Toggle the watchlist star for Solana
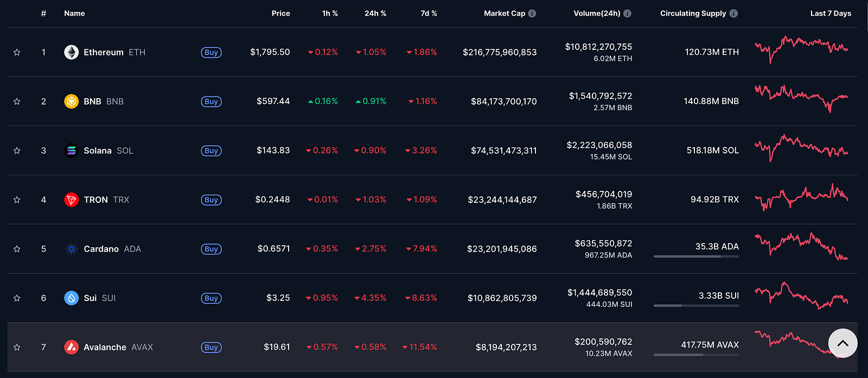This screenshot has height=378, width=868. coord(17,151)
